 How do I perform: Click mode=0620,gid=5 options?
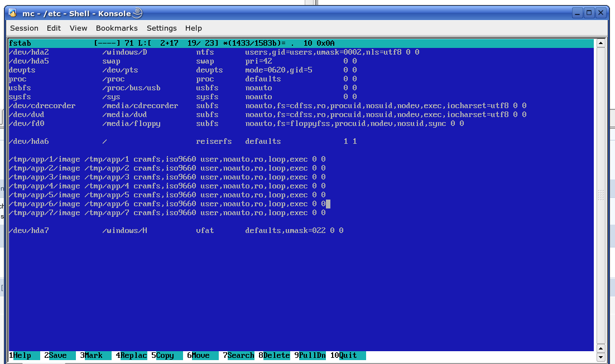[x=279, y=70]
